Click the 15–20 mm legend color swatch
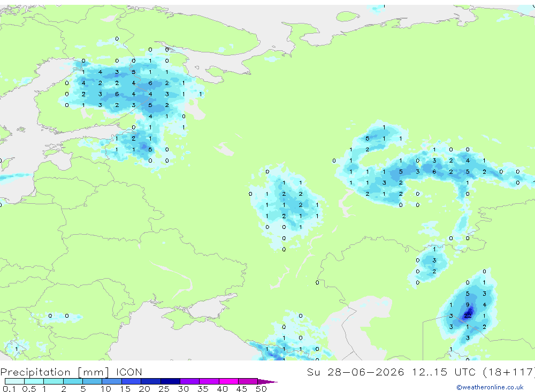 pyautogui.click(x=132, y=381)
